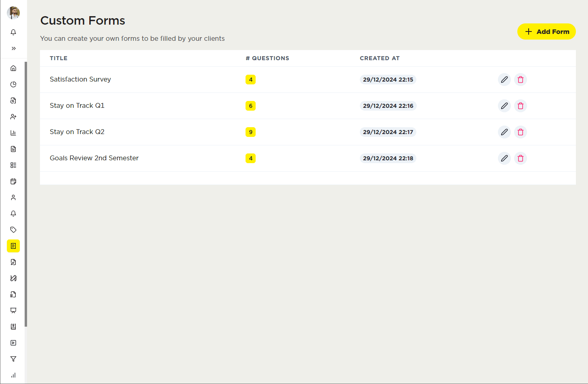Edit the Satisfaction Survey form
Screen dimensions: 588x384
pos(504,80)
